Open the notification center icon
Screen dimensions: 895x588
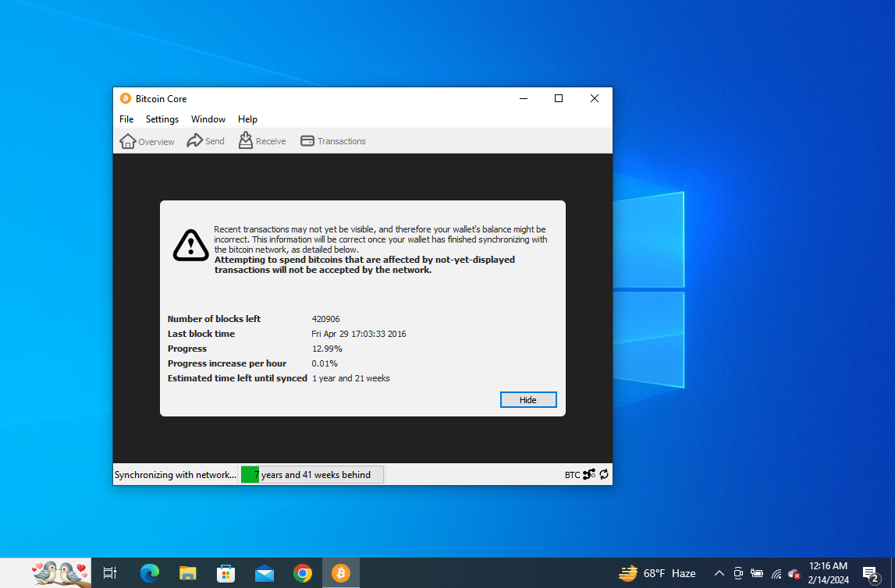[x=871, y=574]
